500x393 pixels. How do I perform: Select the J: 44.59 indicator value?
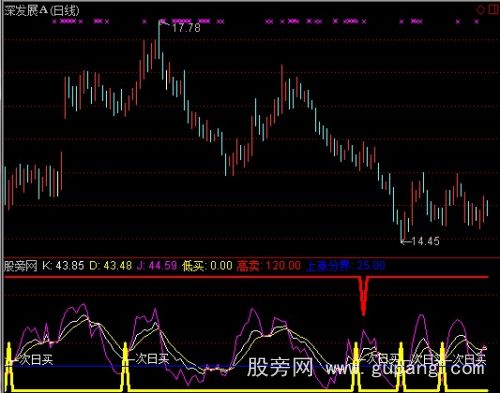157,266
